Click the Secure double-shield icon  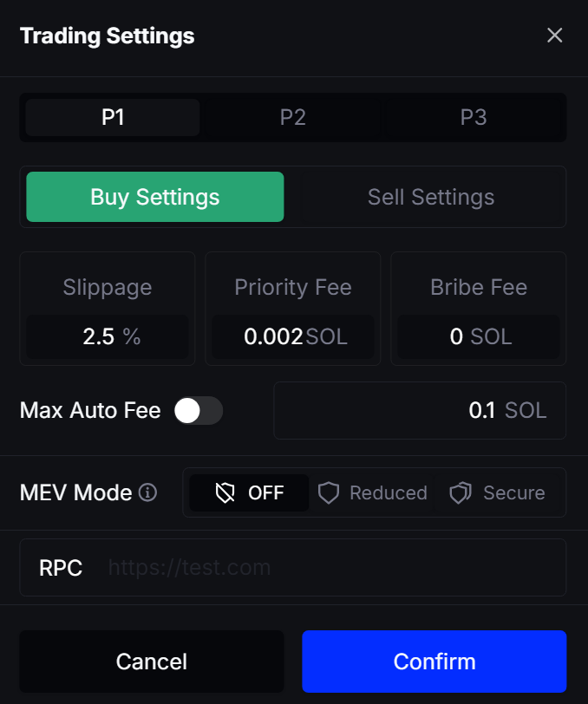pos(460,493)
